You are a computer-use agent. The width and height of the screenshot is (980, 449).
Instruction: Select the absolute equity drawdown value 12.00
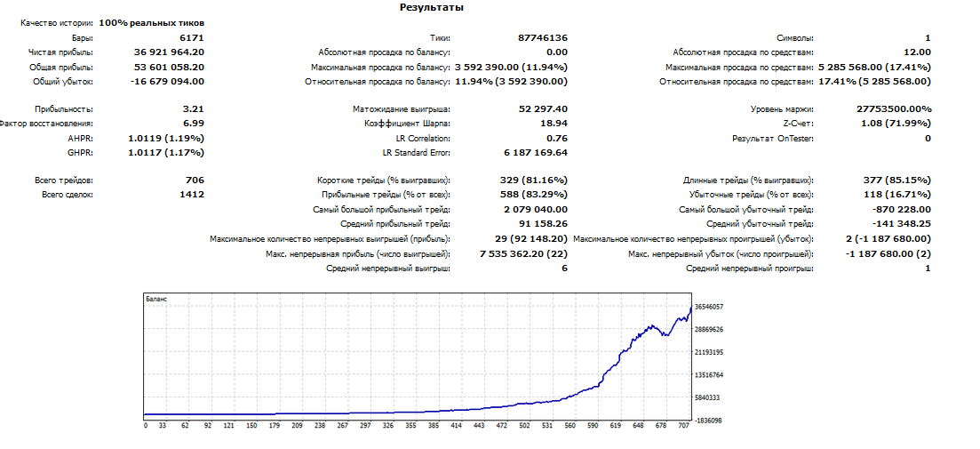tap(918, 52)
